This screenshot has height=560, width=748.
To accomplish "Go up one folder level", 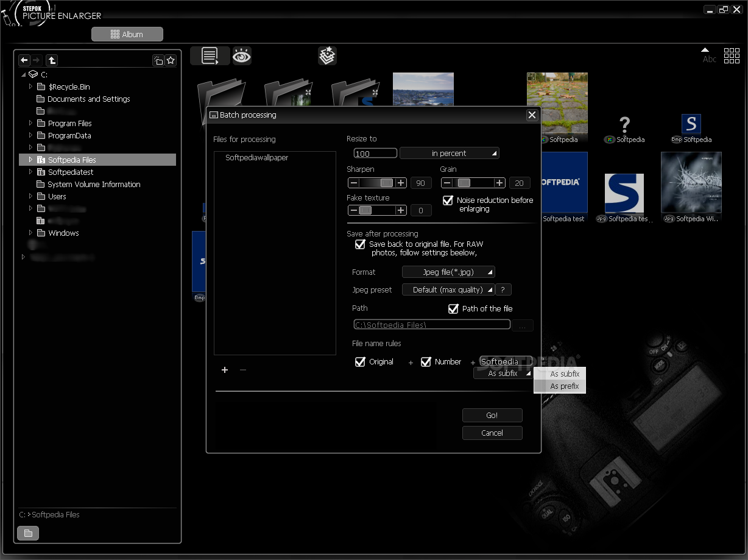I will click(52, 60).
